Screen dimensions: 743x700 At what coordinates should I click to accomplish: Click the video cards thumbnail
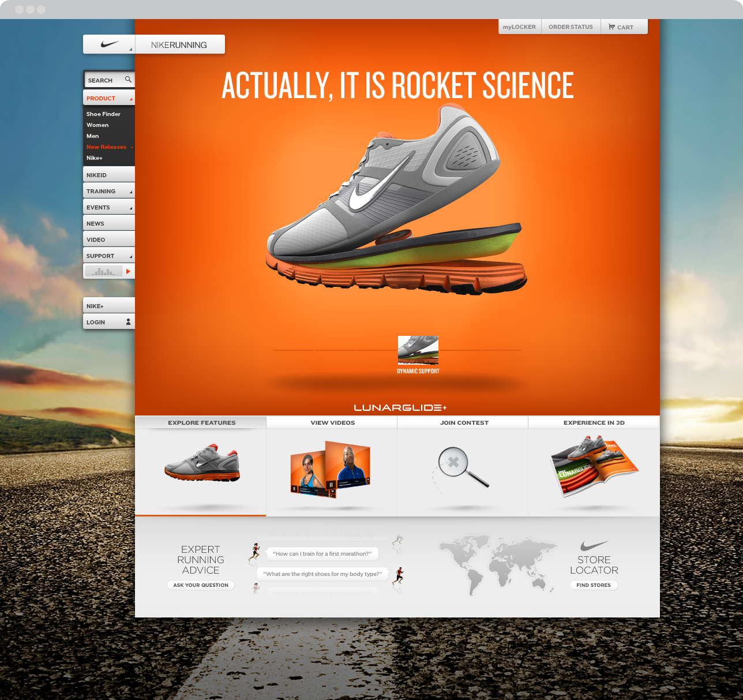[x=330, y=469]
